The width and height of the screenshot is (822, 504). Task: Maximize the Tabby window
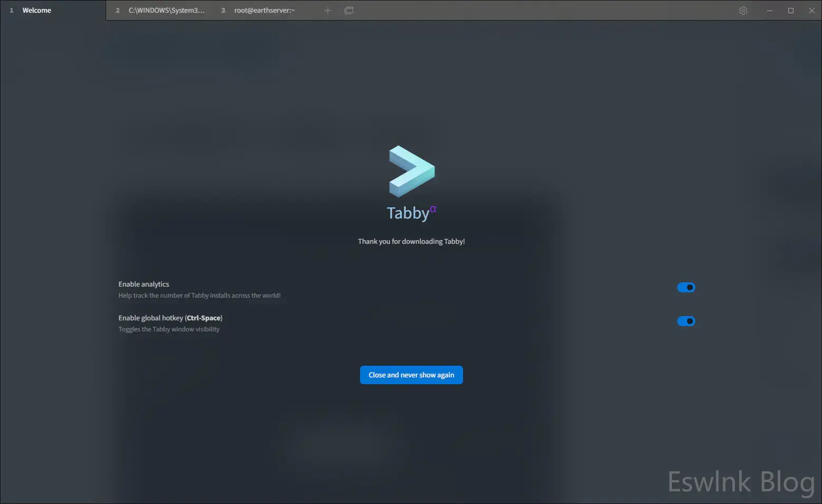click(791, 11)
